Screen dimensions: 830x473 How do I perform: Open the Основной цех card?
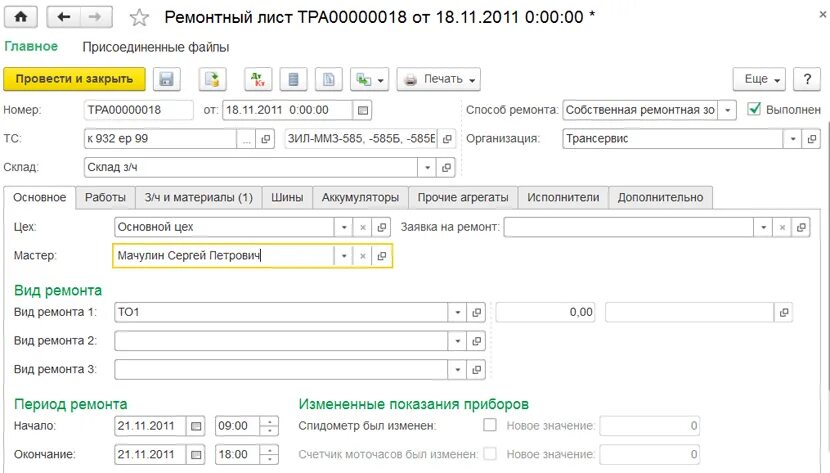point(381,228)
